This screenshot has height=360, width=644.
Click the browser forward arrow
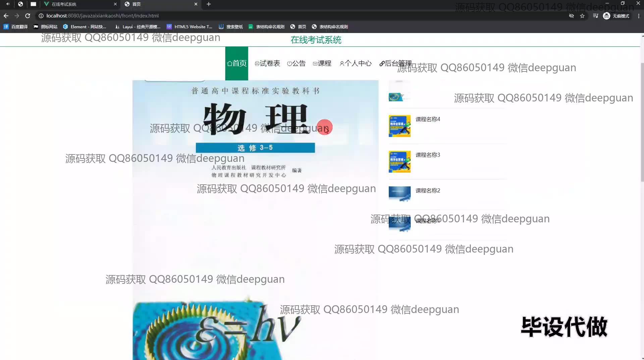(x=17, y=16)
